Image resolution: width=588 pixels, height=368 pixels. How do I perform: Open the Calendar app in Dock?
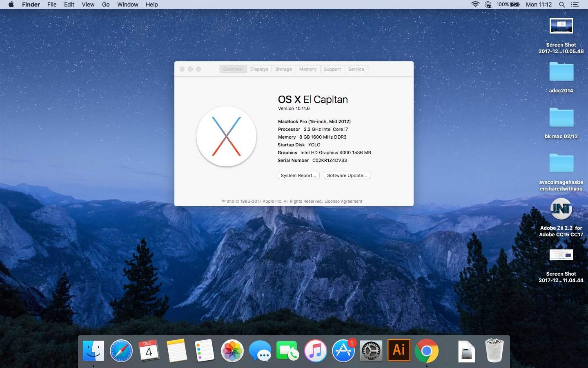(x=149, y=351)
